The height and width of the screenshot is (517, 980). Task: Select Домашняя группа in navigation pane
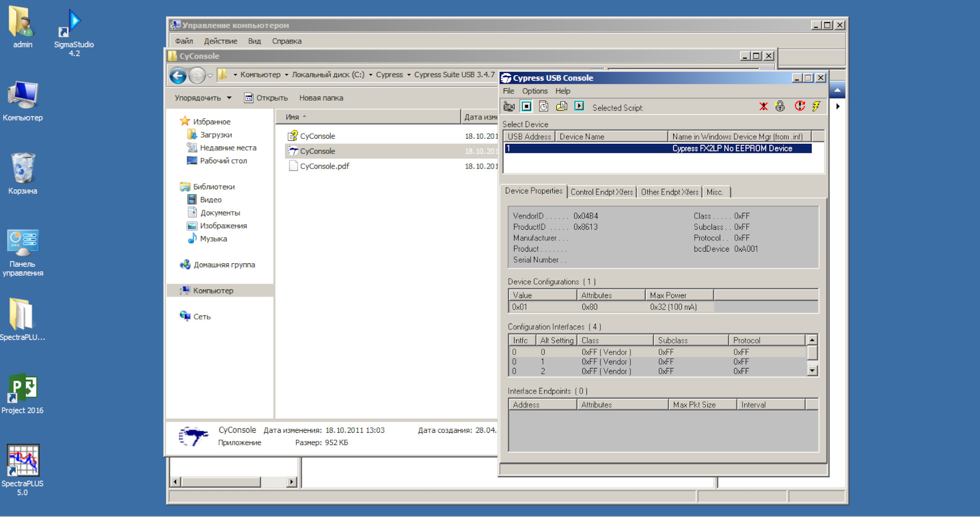[224, 264]
